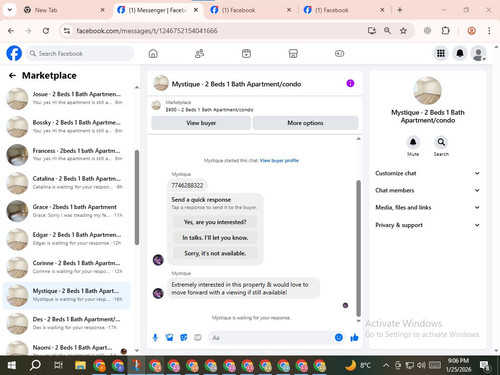Open the taskbar Search magnifier
The image size is (500, 375).
click(35, 366)
